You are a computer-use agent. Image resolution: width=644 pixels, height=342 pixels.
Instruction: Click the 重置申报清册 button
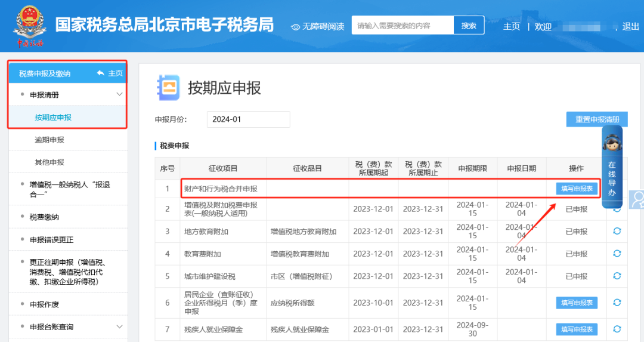[597, 119]
